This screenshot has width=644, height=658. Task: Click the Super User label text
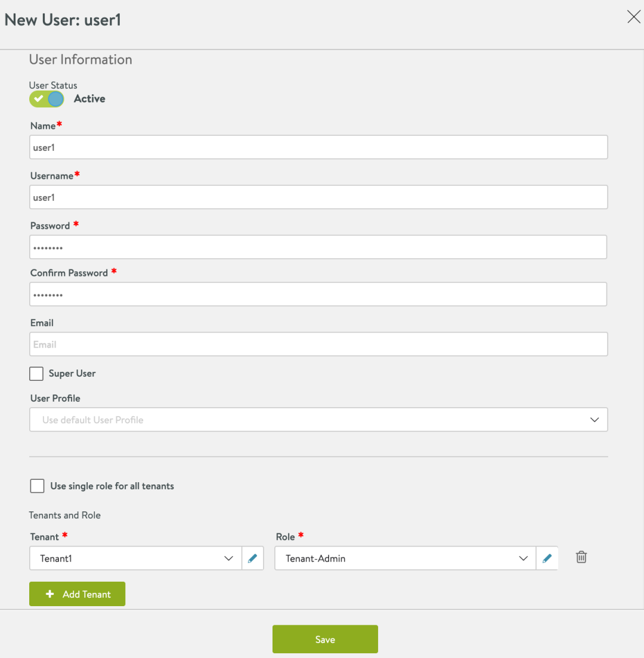[72, 374]
